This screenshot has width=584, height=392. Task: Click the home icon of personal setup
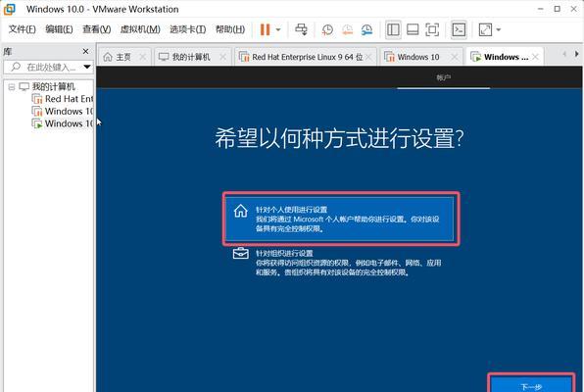point(241,211)
